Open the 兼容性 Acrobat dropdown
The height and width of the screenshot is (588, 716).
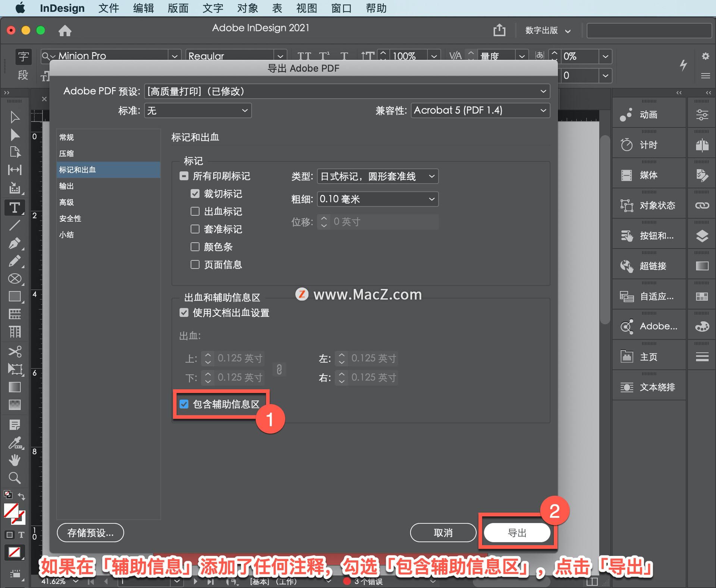(480, 110)
